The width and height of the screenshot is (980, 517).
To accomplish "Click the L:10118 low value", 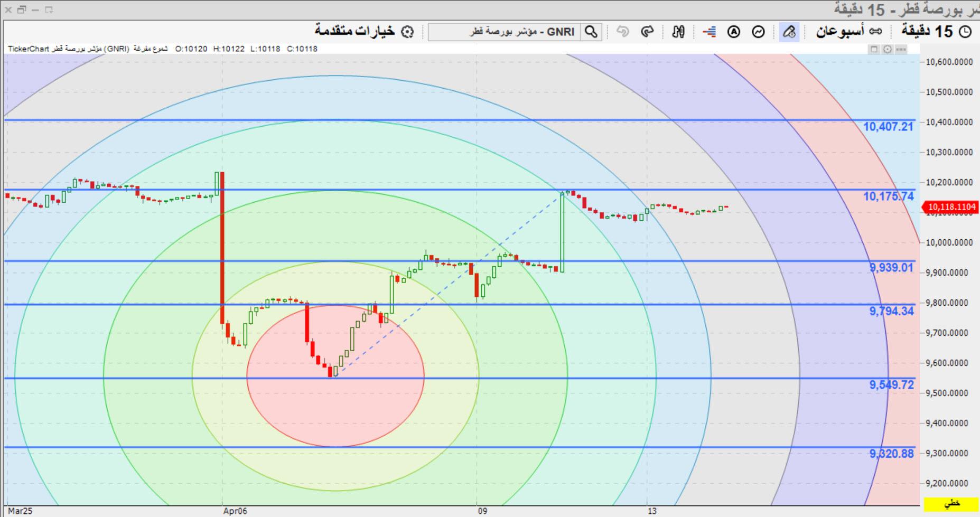I will coord(265,49).
